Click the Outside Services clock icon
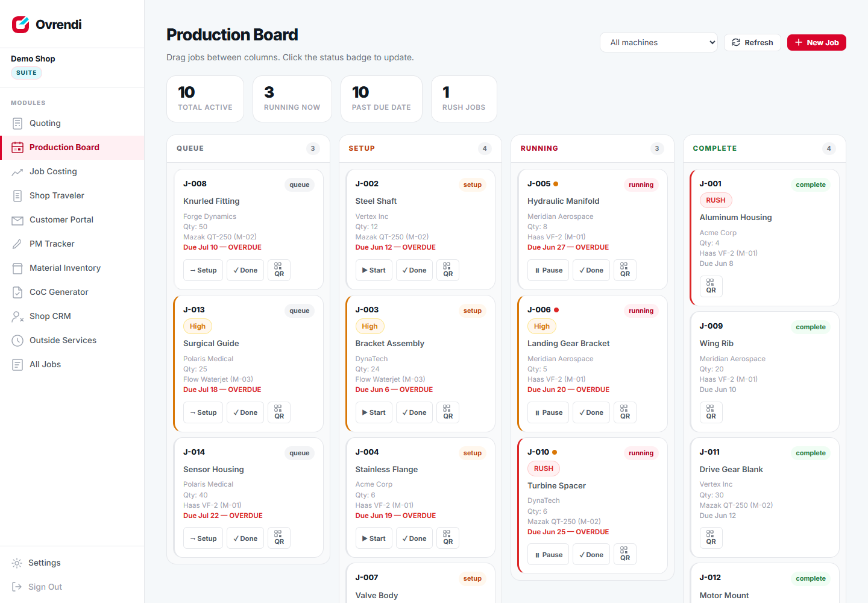The height and width of the screenshot is (603, 868). click(x=17, y=341)
